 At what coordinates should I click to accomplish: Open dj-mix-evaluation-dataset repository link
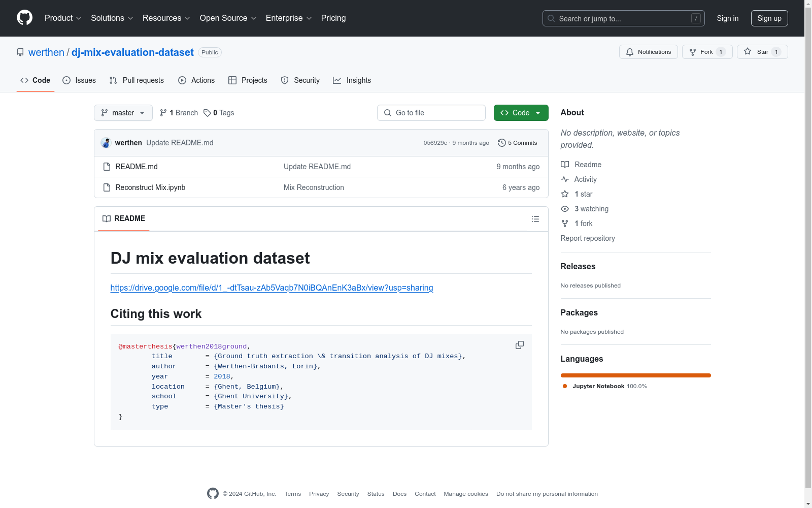tap(132, 52)
